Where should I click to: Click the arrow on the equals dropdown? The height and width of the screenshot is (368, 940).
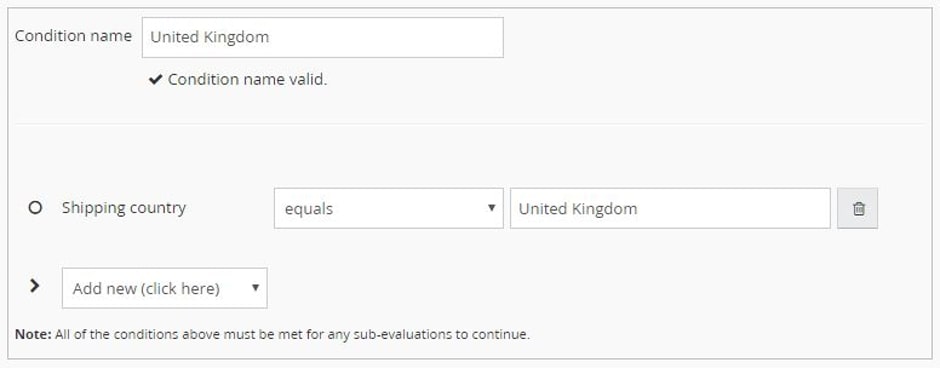[x=492, y=208]
